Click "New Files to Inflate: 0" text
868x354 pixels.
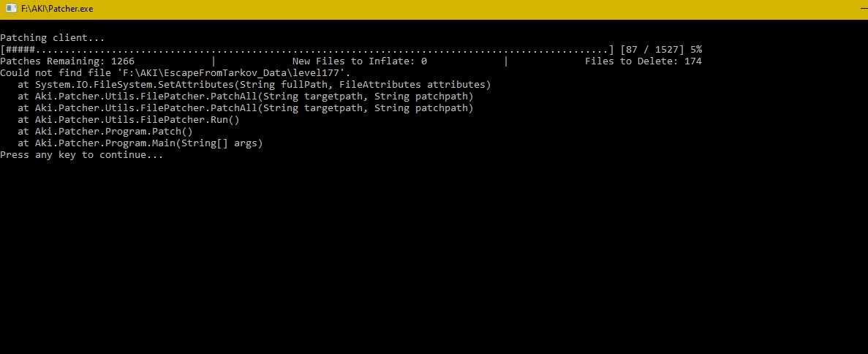tap(359, 61)
